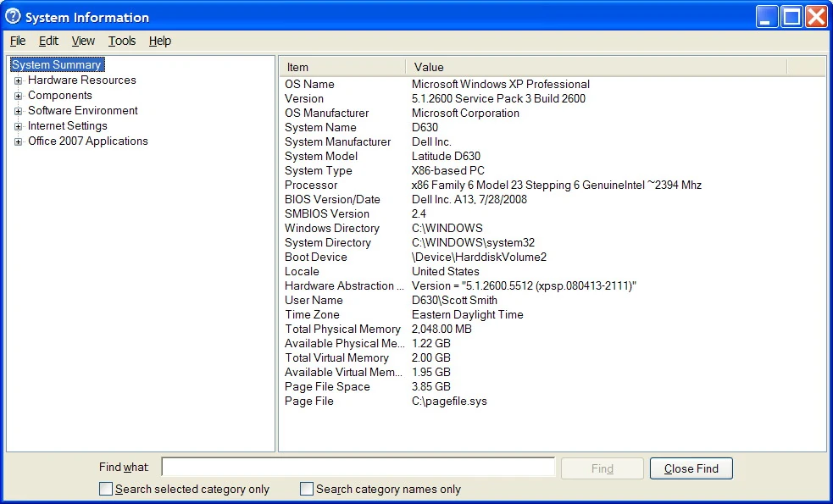
Task: Sort by the Value column header
Action: point(596,67)
